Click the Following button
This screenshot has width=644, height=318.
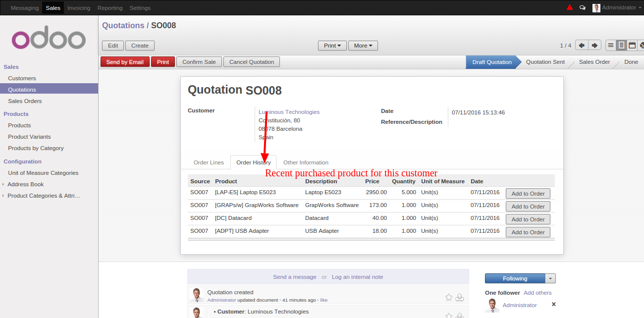click(515, 278)
